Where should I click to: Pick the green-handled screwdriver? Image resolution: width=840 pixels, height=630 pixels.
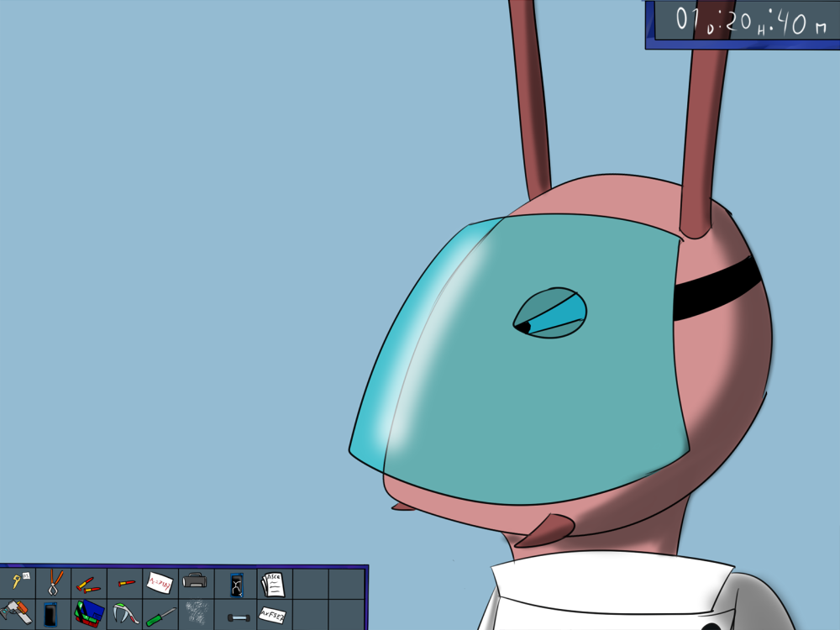160,616
